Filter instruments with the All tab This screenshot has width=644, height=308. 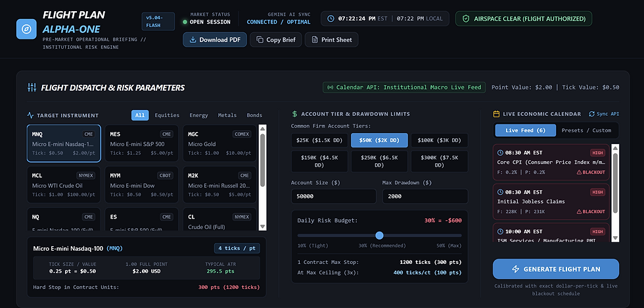click(140, 115)
